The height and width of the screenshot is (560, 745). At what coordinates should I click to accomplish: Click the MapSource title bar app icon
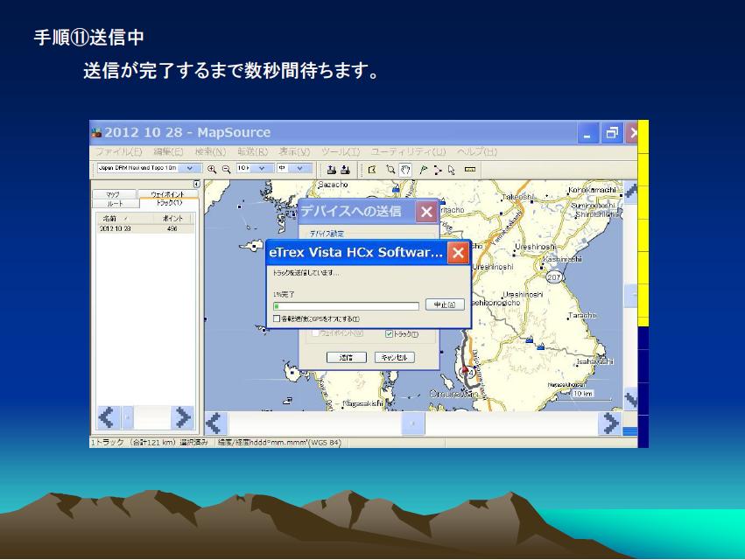click(96, 132)
